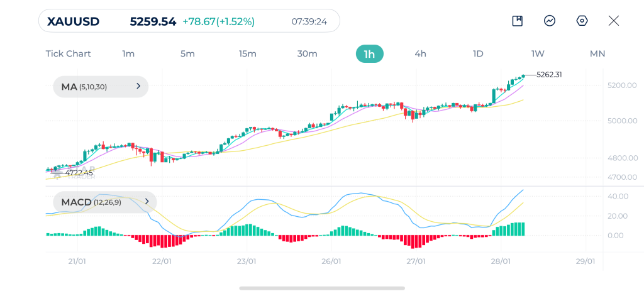
Task: Click the latest candlestick at chart's right edge
Action: 523,76
